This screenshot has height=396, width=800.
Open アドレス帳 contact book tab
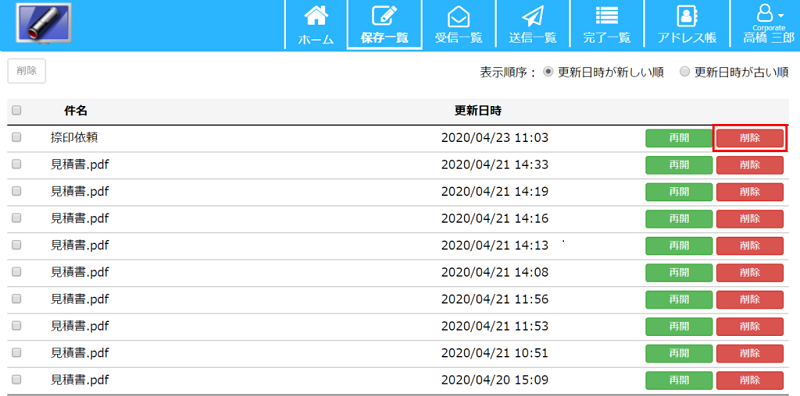[687, 24]
